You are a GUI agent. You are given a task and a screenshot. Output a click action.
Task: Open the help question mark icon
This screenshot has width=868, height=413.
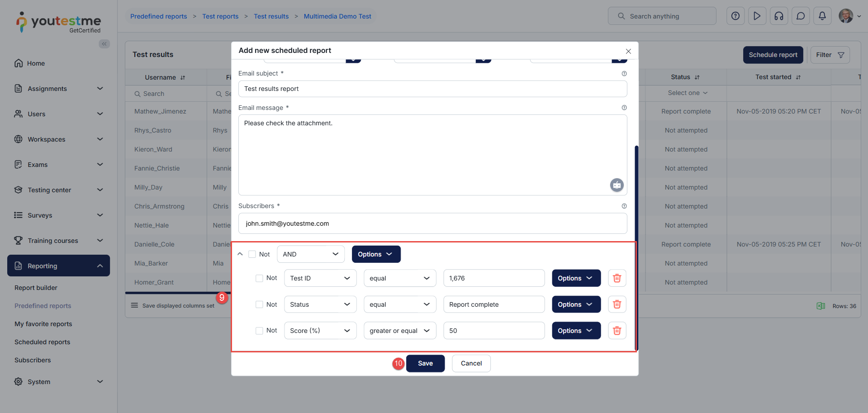tap(735, 16)
